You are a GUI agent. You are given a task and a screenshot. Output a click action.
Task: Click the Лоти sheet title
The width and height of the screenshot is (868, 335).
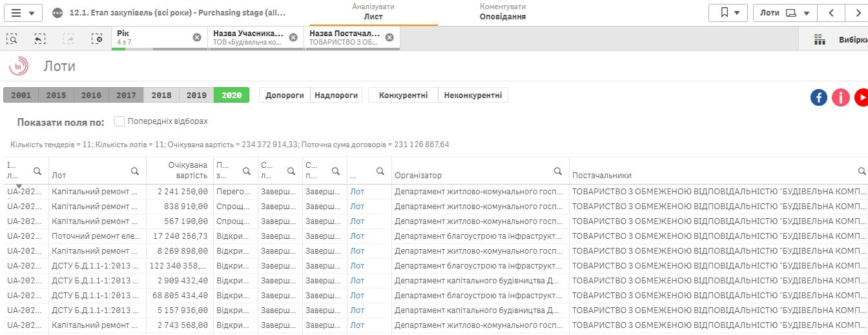[59, 66]
